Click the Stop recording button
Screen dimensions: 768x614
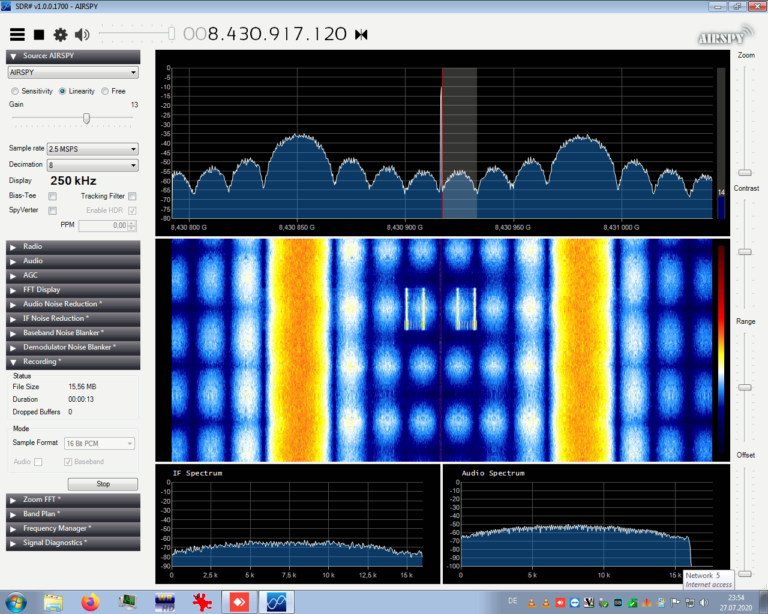click(x=103, y=484)
